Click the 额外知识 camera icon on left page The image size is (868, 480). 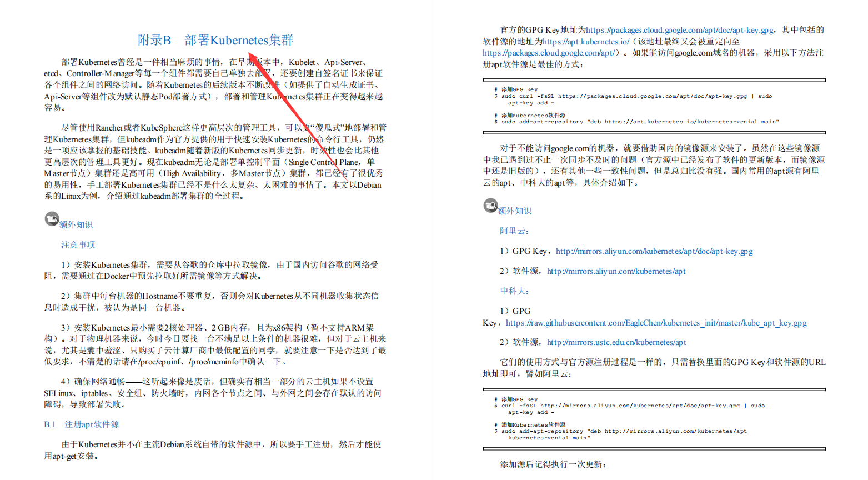pyautogui.click(x=52, y=219)
